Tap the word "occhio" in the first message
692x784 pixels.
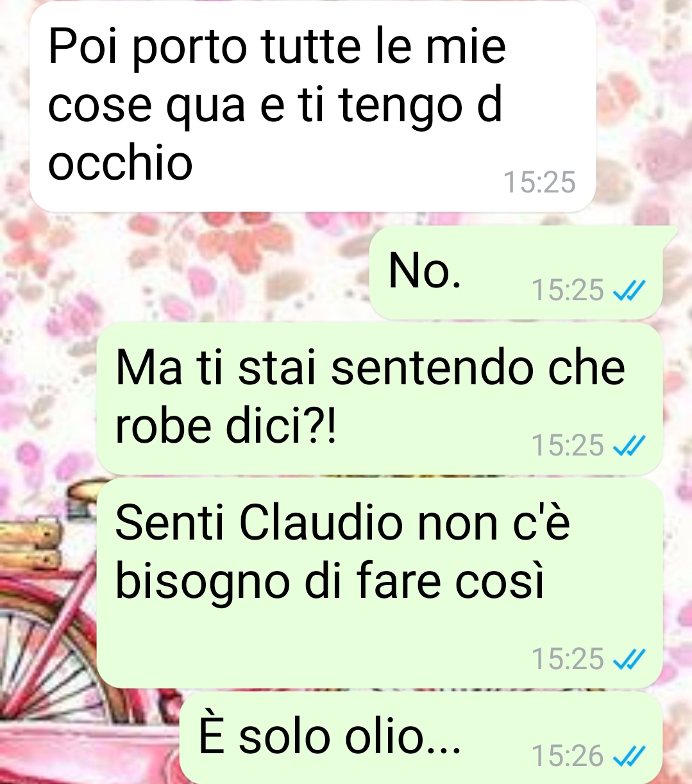(x=121, y=162)
